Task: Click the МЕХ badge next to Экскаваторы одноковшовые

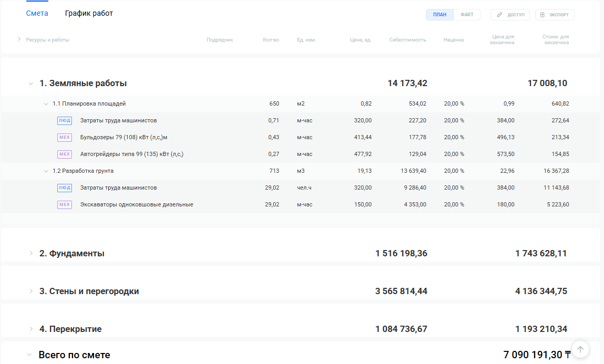Action: click(64, 205)
